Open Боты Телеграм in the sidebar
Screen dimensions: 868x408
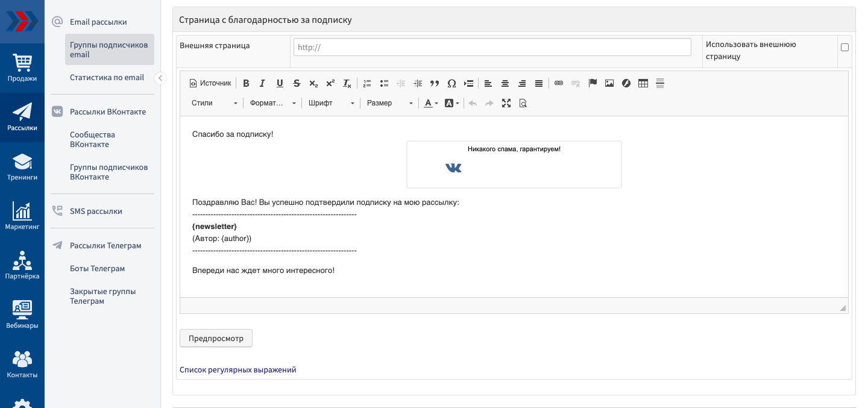coord(97,269)
